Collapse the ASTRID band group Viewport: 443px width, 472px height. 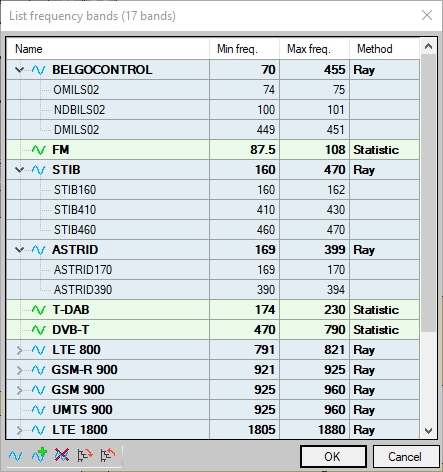[x=19, y=250]
